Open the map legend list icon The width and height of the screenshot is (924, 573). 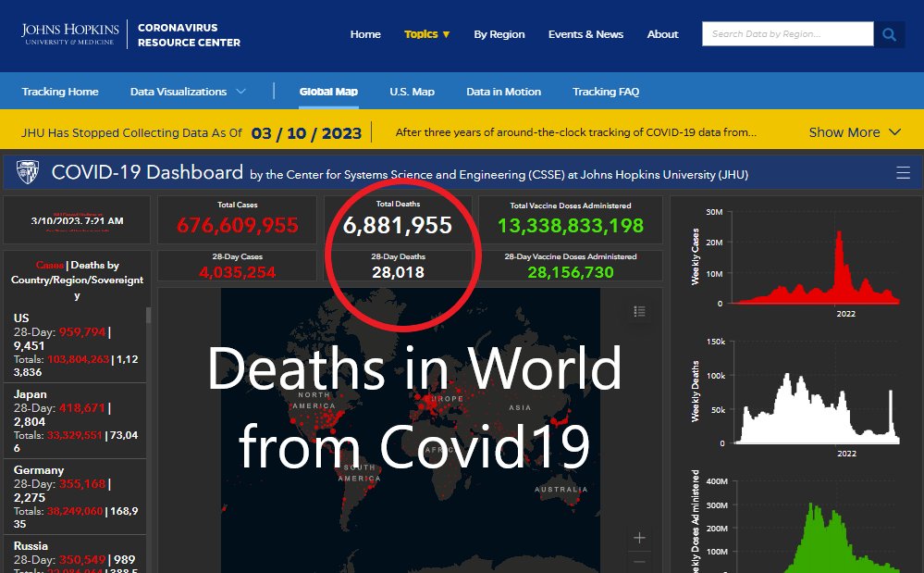(638, 312)
